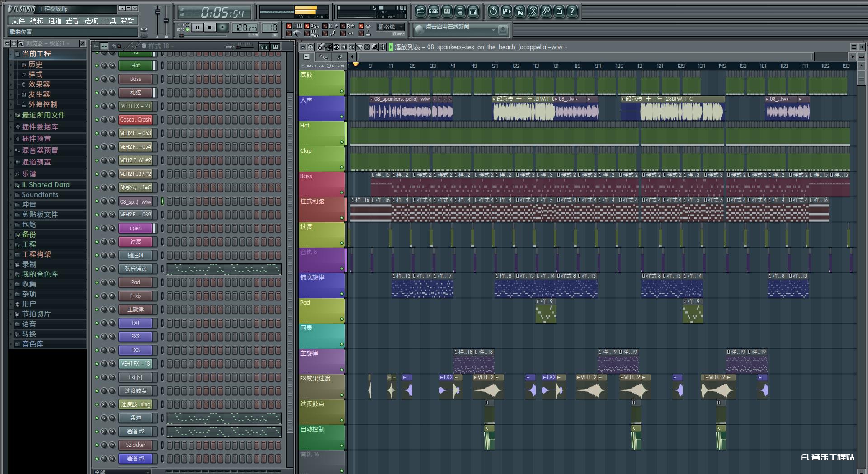The image size is (868, 474).
Task: Mute the Clap playlist track dot
Action: [342, 168]
